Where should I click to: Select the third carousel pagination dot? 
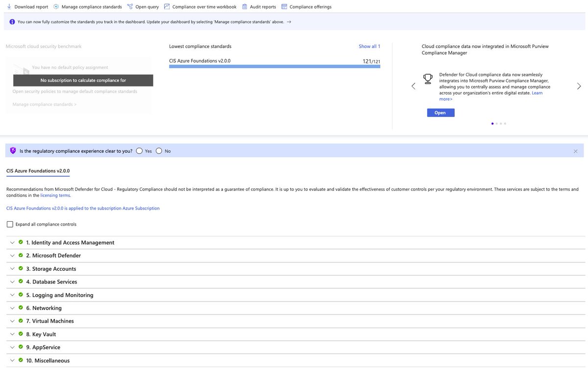click(x=501, y=123)
